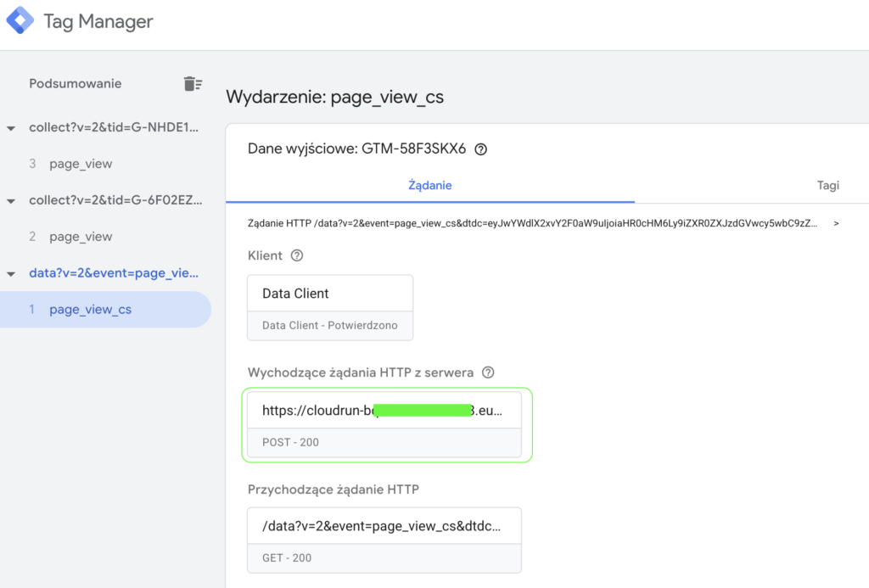The width and height of the screenshot is (869, 588).
Task: Switch to the Żądanie tab
Action: [x=429, y=185]
